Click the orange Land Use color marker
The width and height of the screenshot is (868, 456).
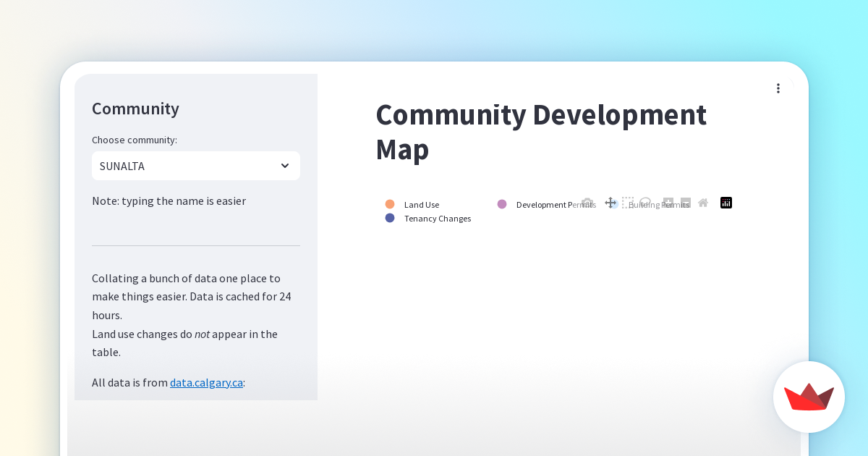[x=390, y=204]
